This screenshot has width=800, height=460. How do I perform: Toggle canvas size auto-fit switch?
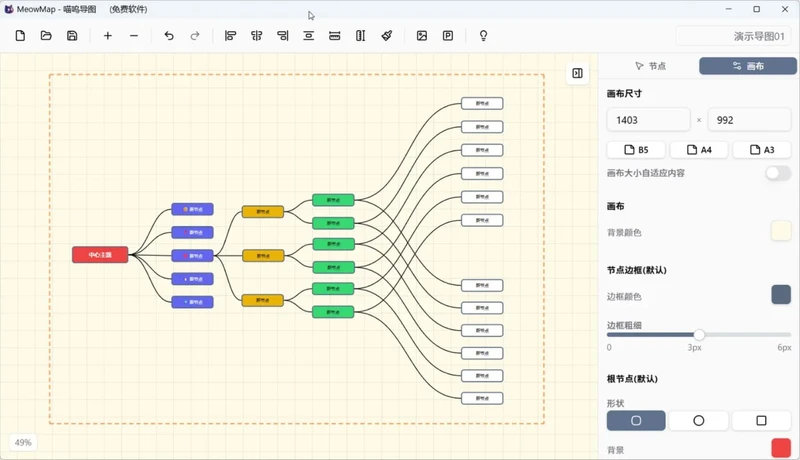pos(778,173)
